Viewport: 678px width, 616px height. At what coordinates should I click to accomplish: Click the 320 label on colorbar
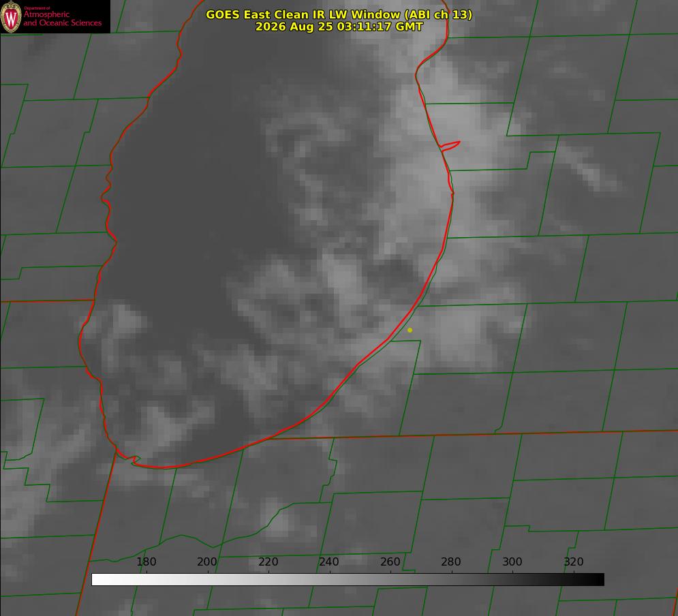[x=574, y=561]
